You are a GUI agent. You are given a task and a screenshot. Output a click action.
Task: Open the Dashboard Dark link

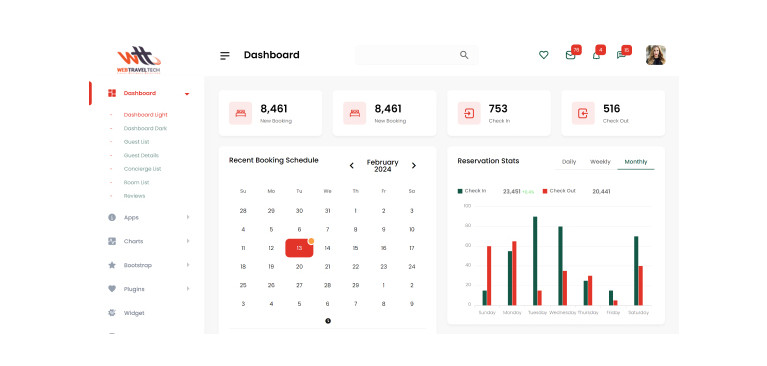[145, 128]
